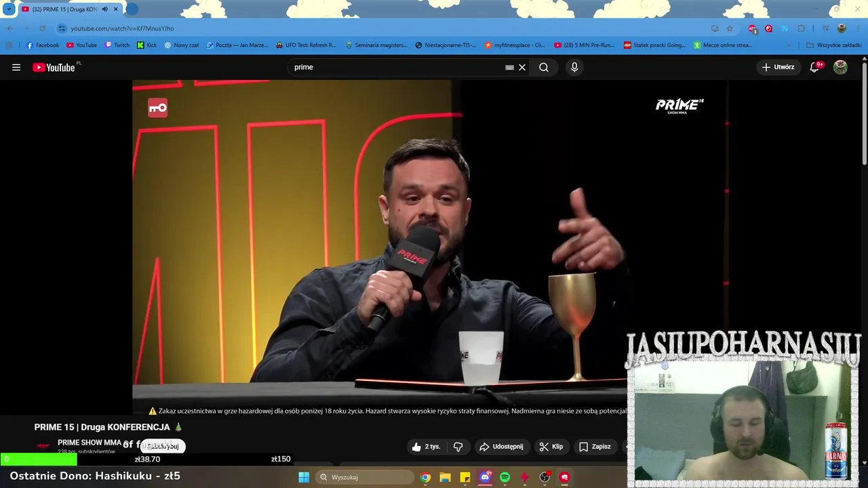Open the Nowy czat bookmark
Screen dimensions: 868x488
(x=181, y=45)
